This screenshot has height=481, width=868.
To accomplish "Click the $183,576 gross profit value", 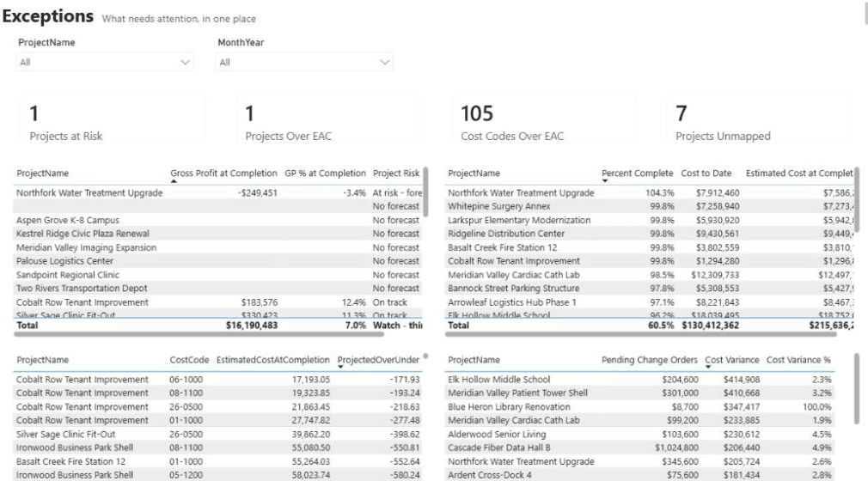I will tap(259, 302).
